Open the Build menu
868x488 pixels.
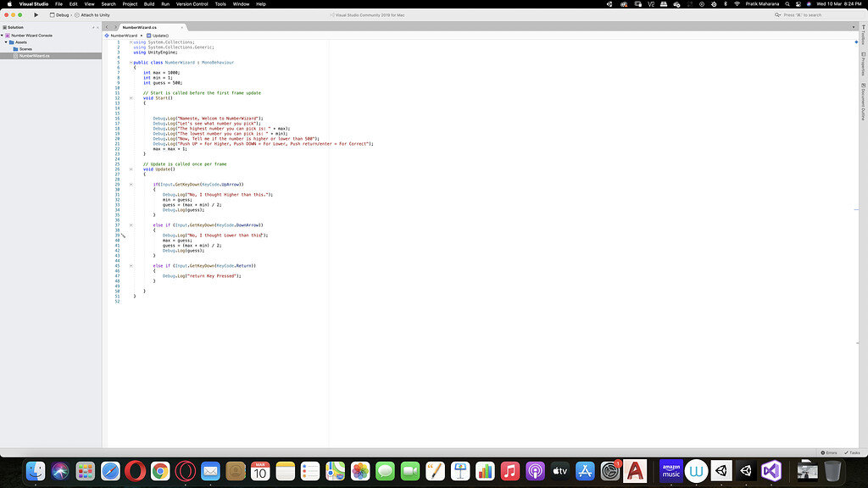(x=148, y=4)
